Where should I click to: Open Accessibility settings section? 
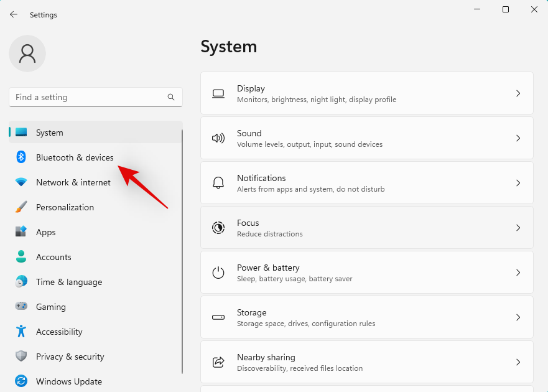(x=95, y=331)
